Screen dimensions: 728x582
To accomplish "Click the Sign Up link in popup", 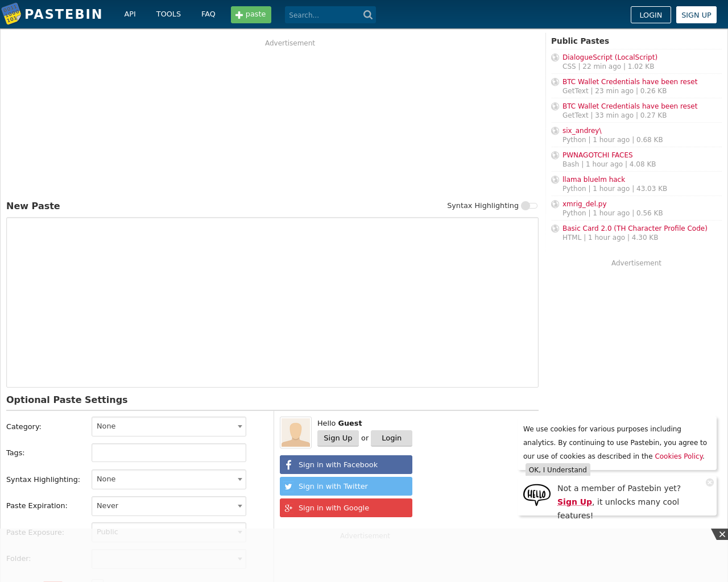I will point(574,502).
